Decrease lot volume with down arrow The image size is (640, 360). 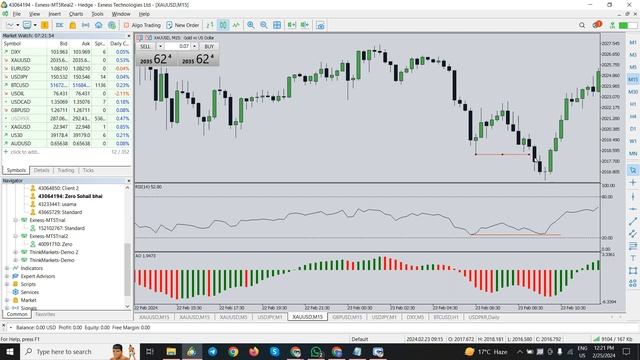click(x=160, y=47)
